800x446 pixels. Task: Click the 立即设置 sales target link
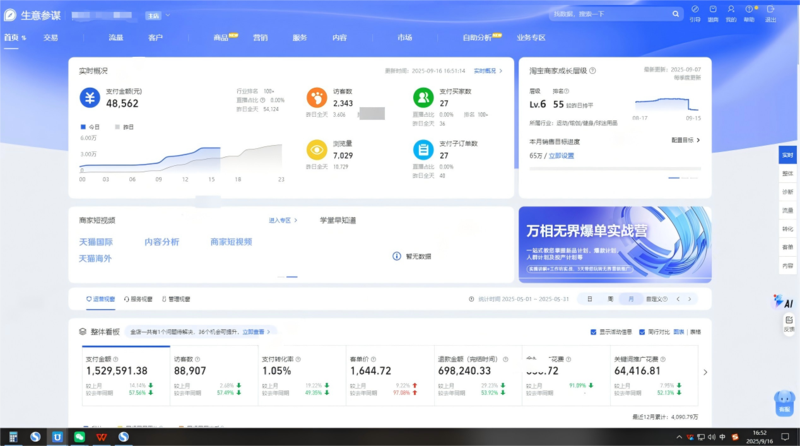tap(561, 156)
